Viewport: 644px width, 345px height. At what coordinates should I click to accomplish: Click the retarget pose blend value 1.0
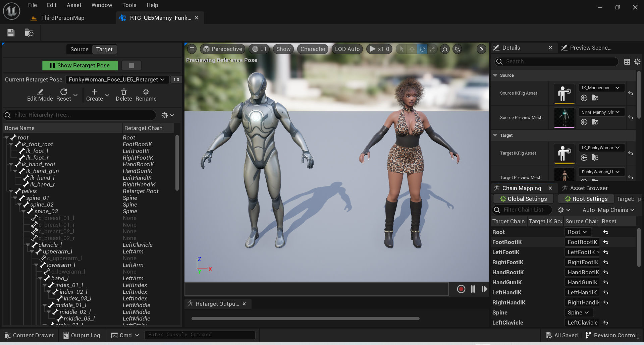[176, 79]
